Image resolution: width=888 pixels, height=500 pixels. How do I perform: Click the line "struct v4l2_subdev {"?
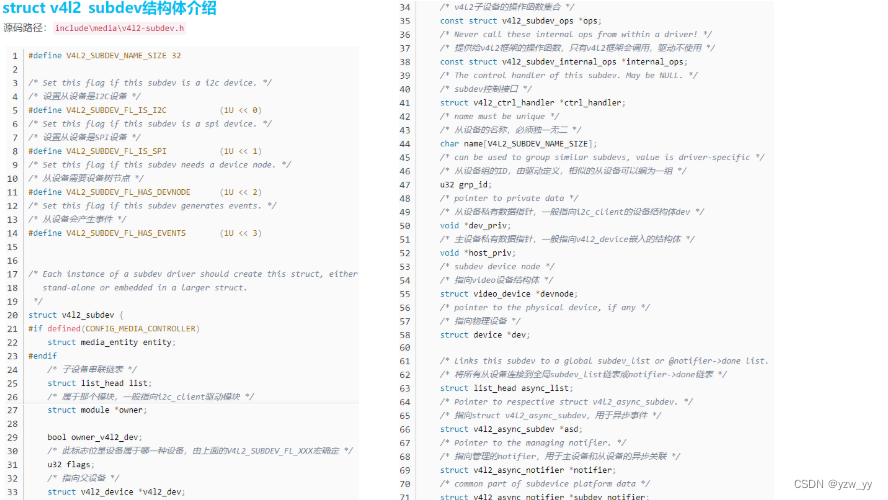pyautogui.click(x=76, y=315)
